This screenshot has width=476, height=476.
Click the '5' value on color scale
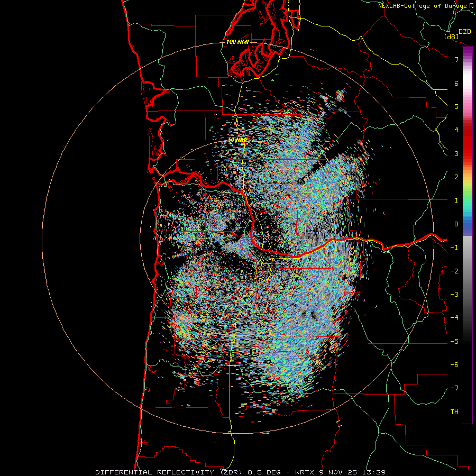[456, 106]
